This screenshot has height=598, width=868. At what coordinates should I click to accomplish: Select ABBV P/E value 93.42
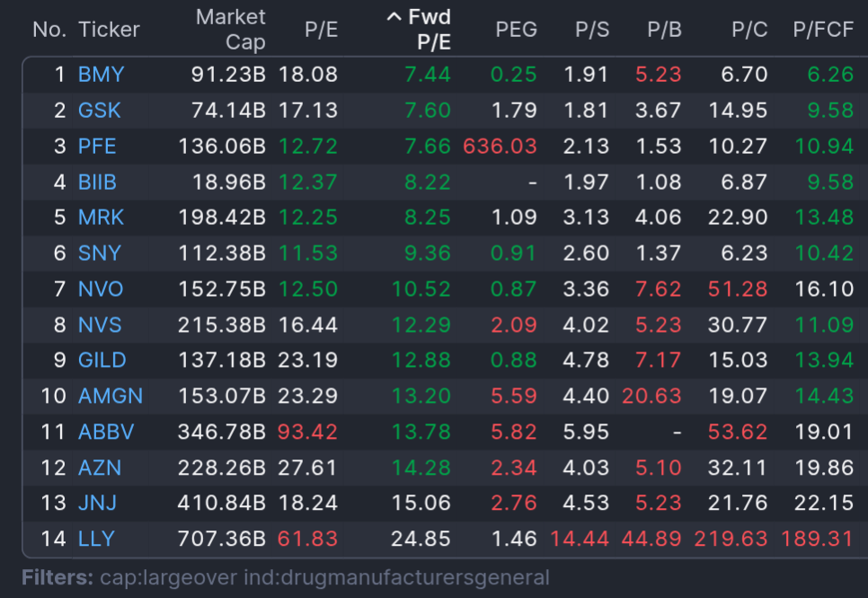pos(308,432)
